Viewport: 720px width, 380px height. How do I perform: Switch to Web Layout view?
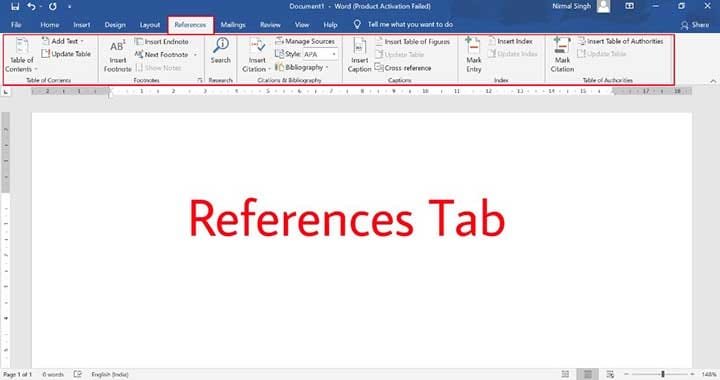610,374
